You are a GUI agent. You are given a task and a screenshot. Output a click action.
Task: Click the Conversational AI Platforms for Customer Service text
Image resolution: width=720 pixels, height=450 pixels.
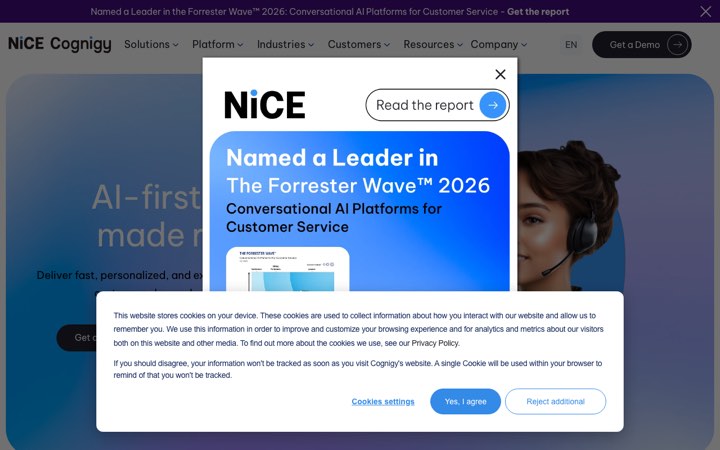[334, 218]
